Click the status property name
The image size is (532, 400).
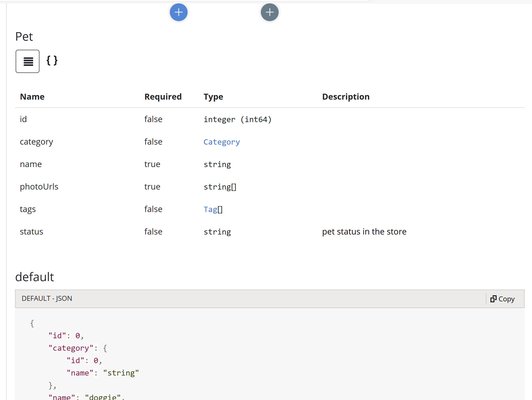click(32, 232)
